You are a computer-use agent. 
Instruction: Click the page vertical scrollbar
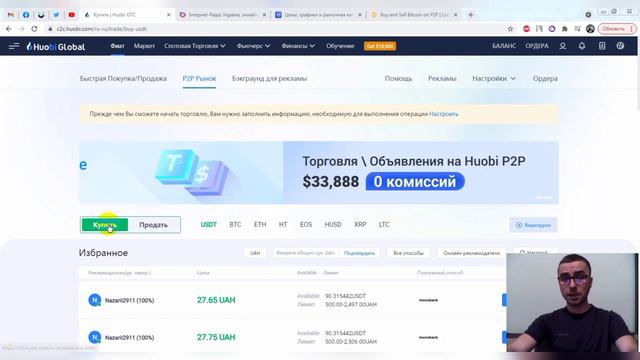(638, 82)
